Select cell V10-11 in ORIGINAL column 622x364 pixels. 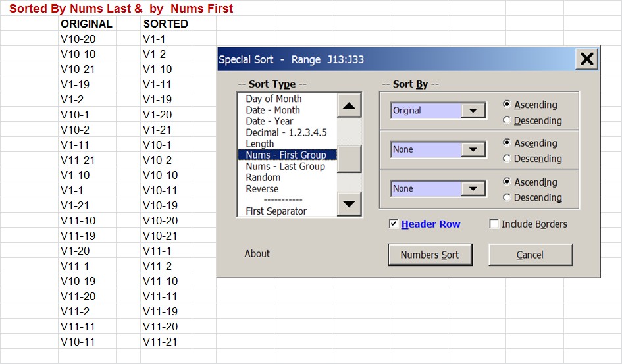pyautogui.click(x=87, y=342)
